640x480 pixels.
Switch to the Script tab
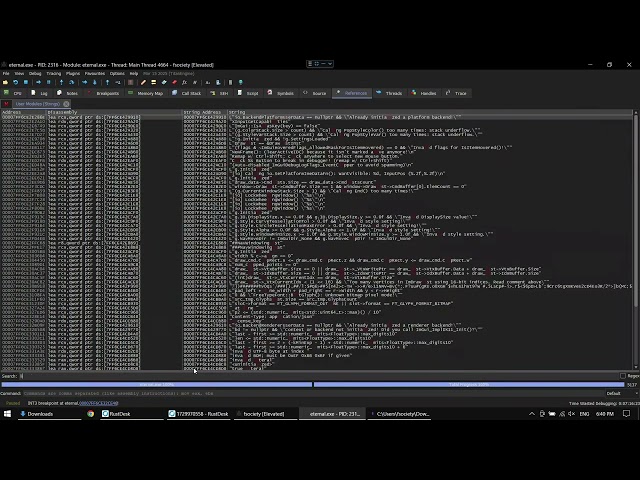coord(248,93)
